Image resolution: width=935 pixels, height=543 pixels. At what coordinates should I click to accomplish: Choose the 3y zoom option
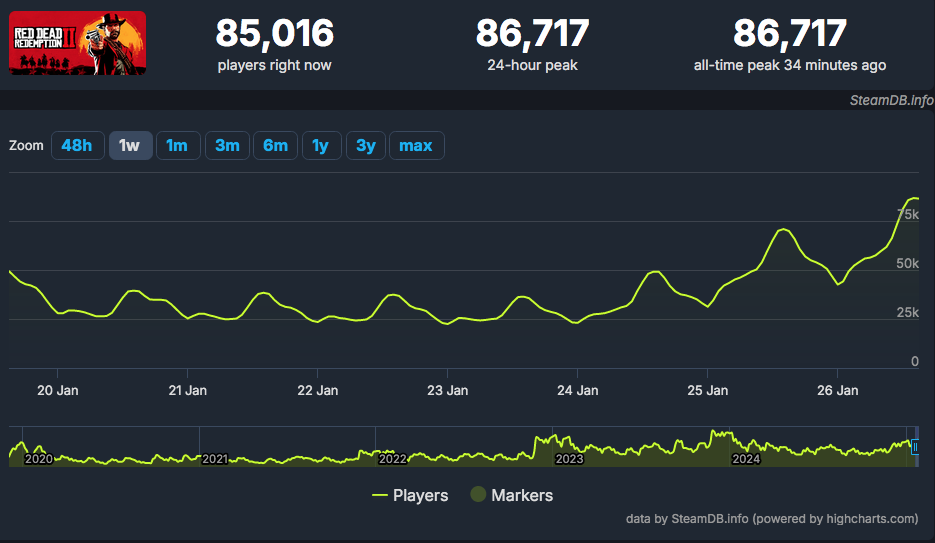click(x=366, y=145)
